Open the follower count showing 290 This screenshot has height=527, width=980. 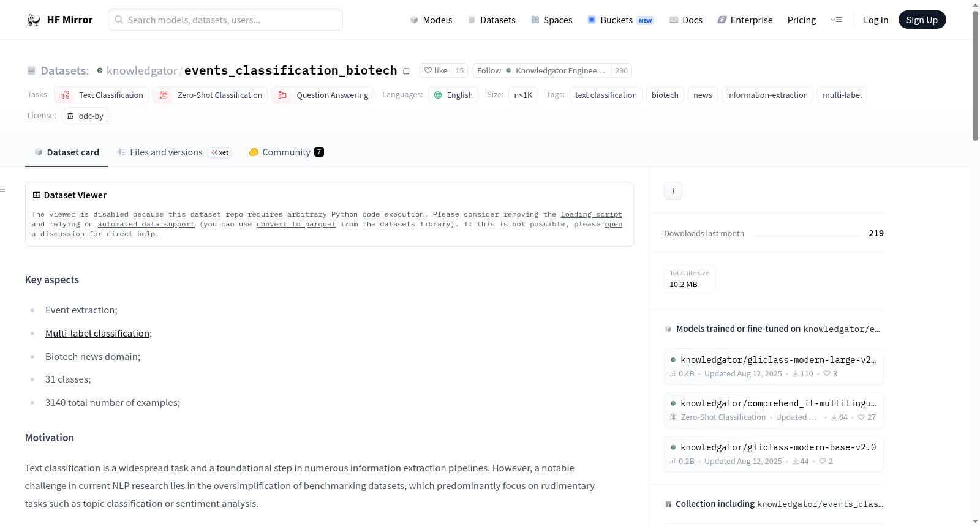pos(621,70)
